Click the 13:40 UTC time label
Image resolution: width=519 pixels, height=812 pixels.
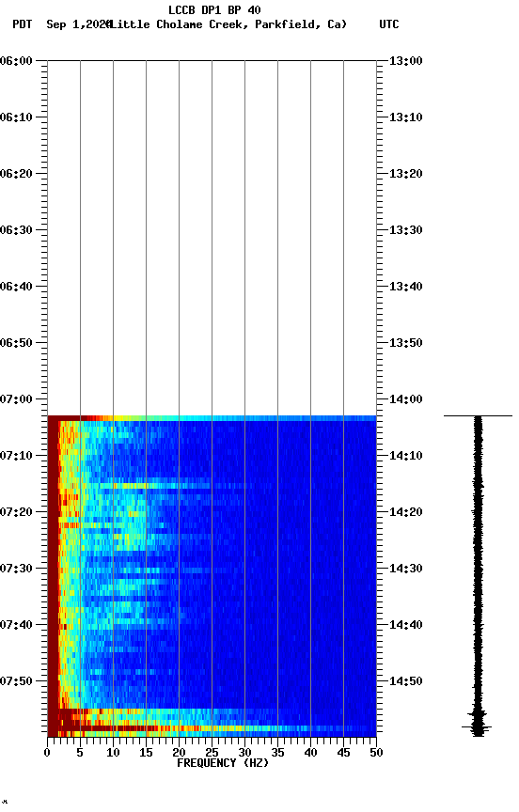(x=406, y=287)
